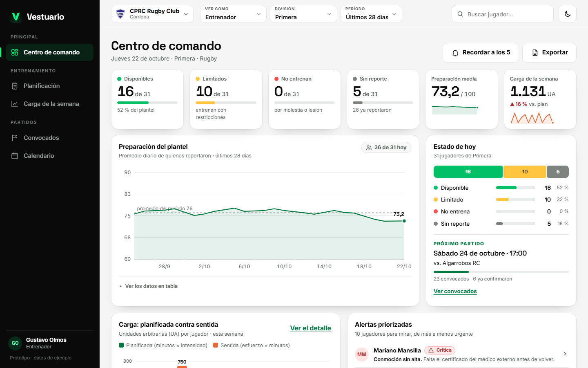
Task: Click the bell icon in Recordar button
Action: pos(455,53)
